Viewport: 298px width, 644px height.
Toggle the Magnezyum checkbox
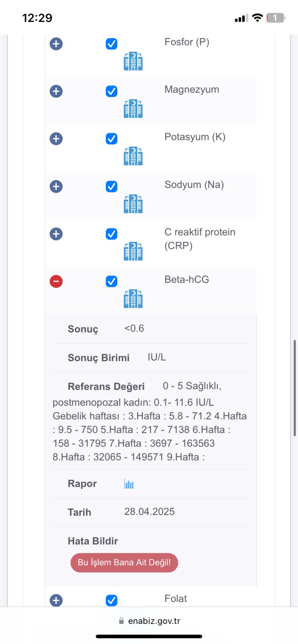click(x=111, y=91)
